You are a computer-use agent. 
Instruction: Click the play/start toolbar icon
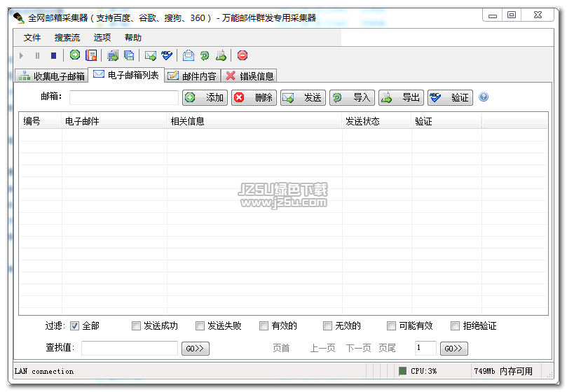[21, 55]
